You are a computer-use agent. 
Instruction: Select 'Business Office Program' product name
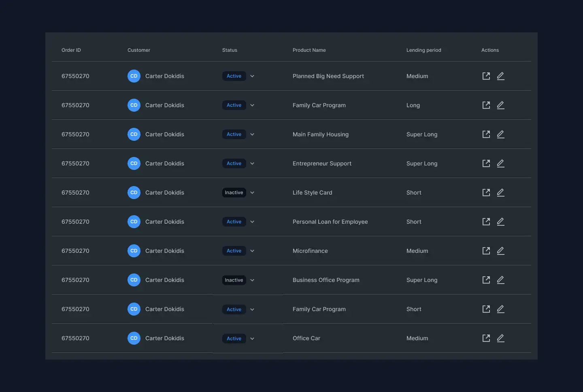click(326, 280)
